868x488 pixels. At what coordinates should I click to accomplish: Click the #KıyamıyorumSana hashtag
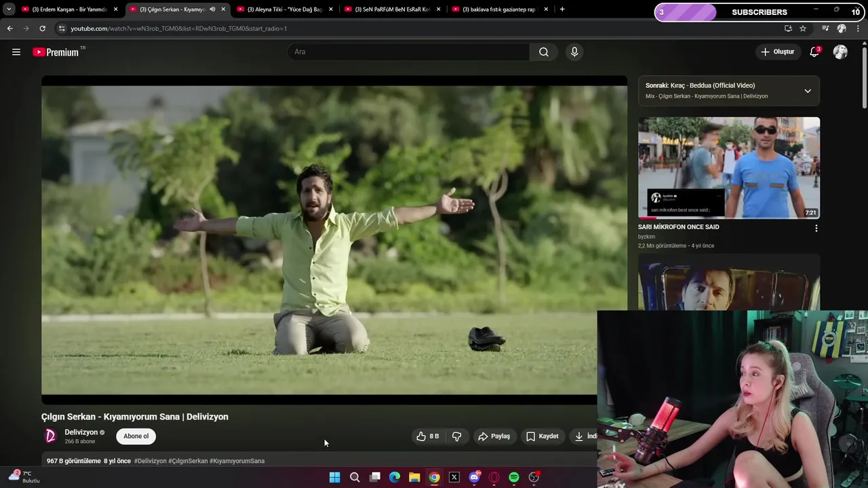click(x=237, y=461)
